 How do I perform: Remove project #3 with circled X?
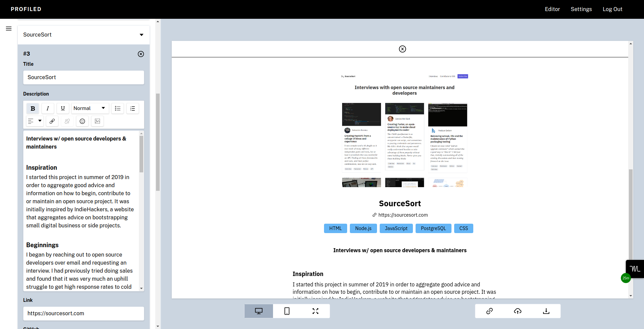pos(141,54)
